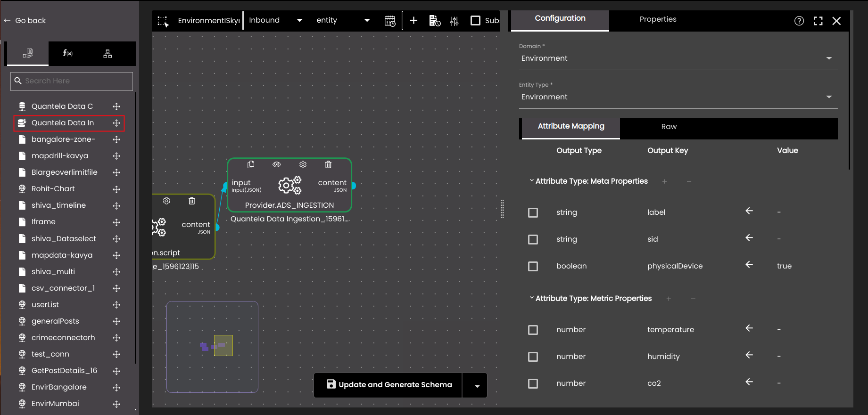Click copy icon on ADS_INGESTION node
This screenshot has width=868, height=415.
click(x=251, y=164)
